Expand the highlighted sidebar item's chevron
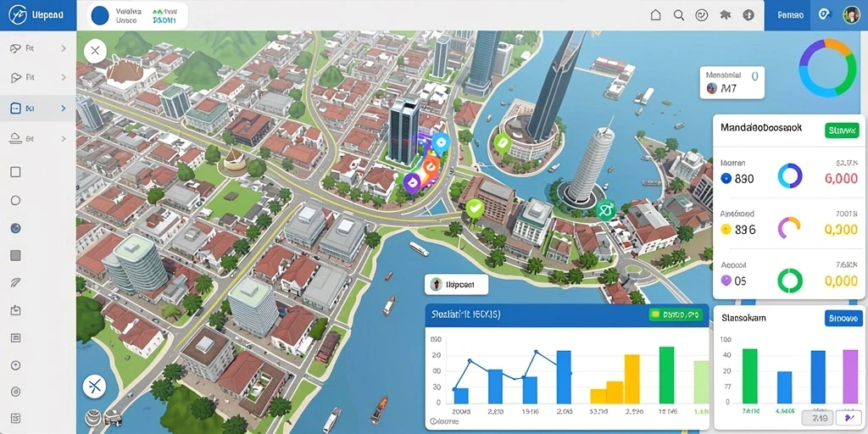868x434 pixels. pyautogui.click(x=63, y=108)
